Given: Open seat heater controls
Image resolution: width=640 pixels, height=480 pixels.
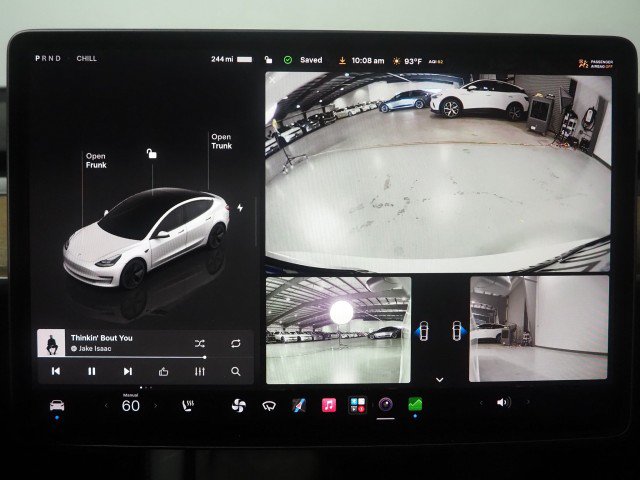Looking at the screenshot, I should 188,405.
